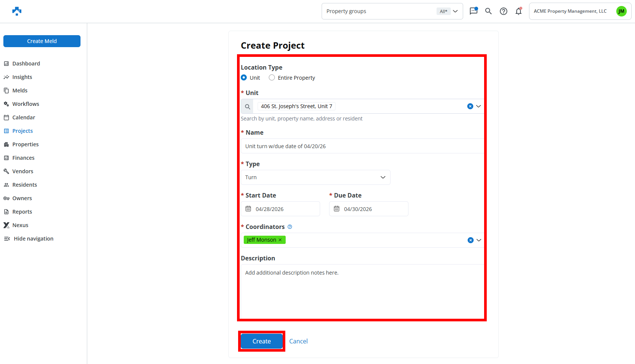Select the Unit location type radio
Screen dimensions: 635x364
pos(244,78)
